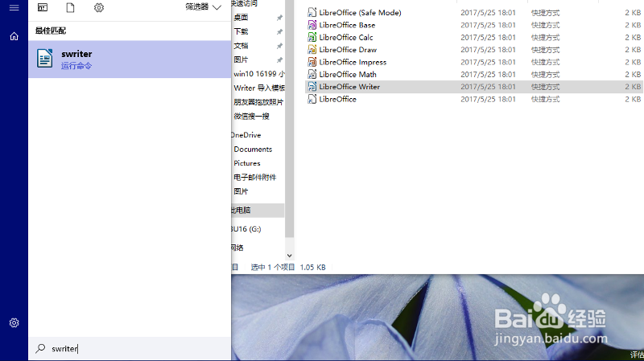Run the swriter best match result
644x361 pixels.
click(130, 59)
